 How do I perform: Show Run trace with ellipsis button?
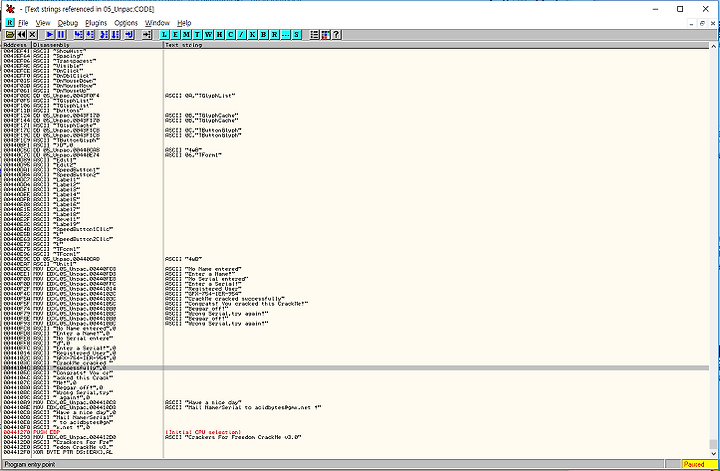[286, 34]
